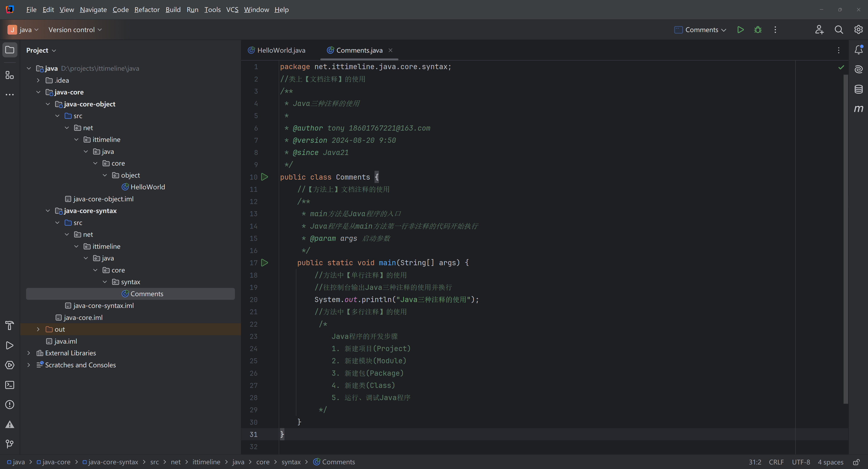Viewport: 868px width, 469px height.
Task: Open the Notifications bell panel
Action: pyautogui.click(x=859, y=50)
